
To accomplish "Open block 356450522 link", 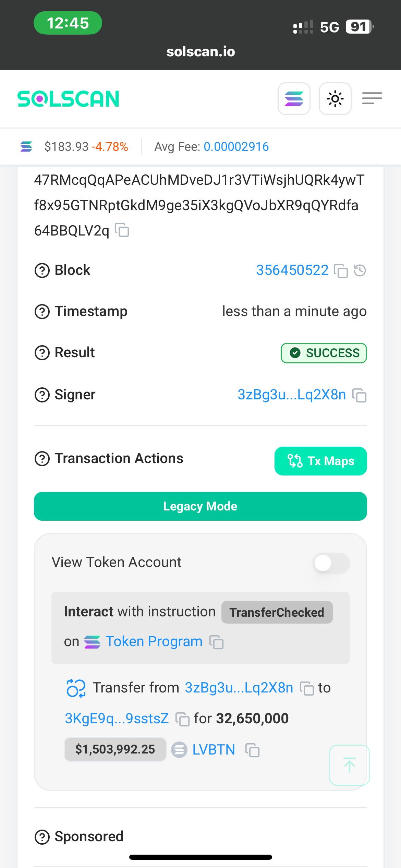I will point(292,270).
